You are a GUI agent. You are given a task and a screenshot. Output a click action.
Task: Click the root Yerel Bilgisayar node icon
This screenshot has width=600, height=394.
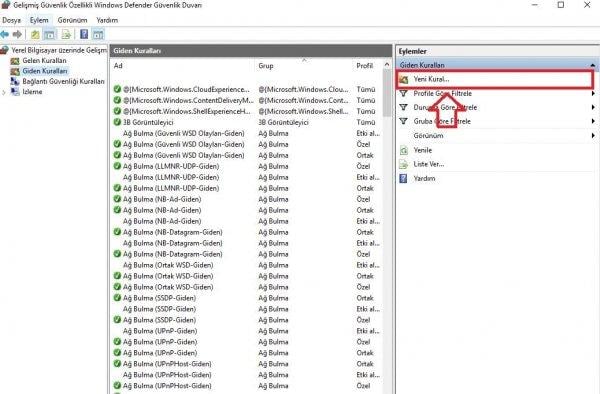(4, 50)
